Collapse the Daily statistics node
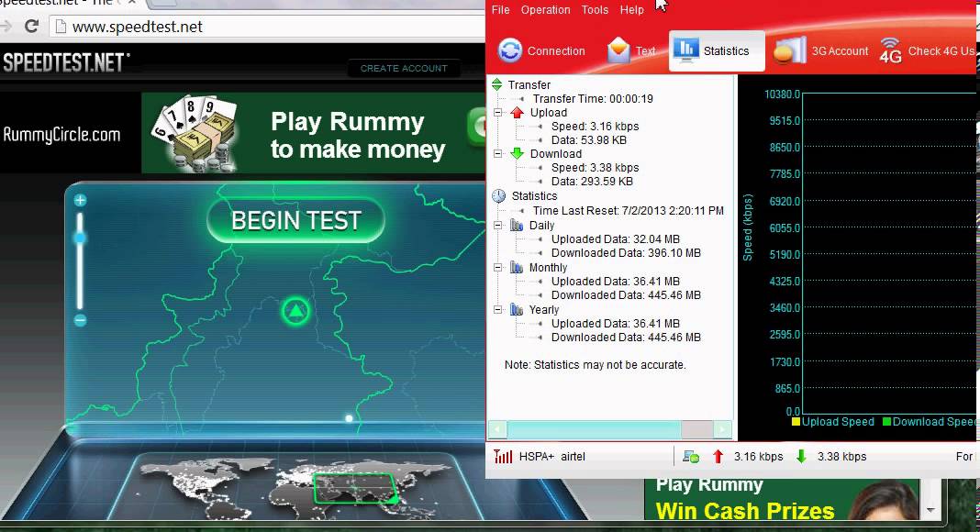Image resolution: width=980 pixels, height=532 pixels. tap(498, 226)
